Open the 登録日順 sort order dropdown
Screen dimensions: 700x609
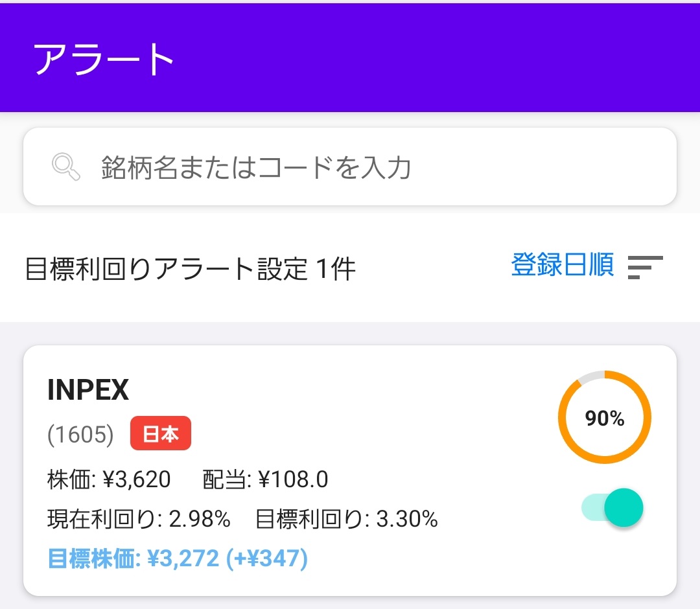tap(562, 266)
